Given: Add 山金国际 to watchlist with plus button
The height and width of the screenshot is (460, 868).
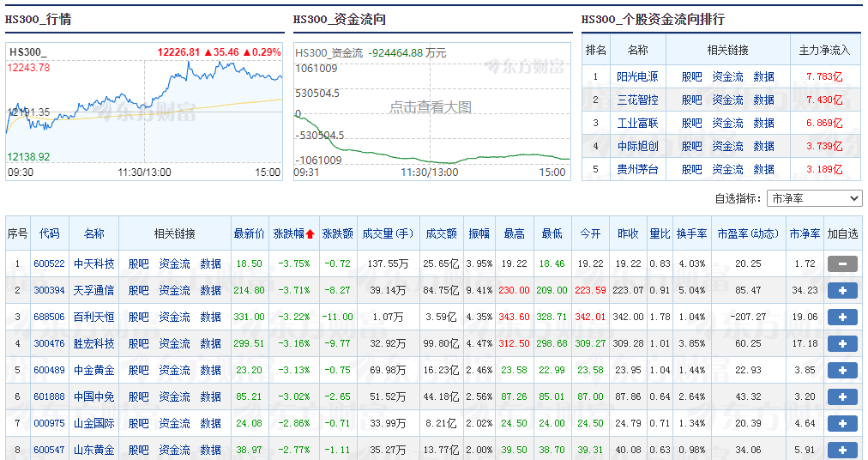Looking at the screenshot, I should [x=842, y=423].
